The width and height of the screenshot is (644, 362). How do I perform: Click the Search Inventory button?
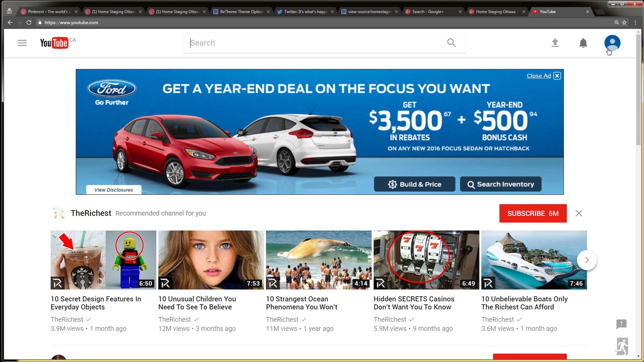click(x=501, y=184)
